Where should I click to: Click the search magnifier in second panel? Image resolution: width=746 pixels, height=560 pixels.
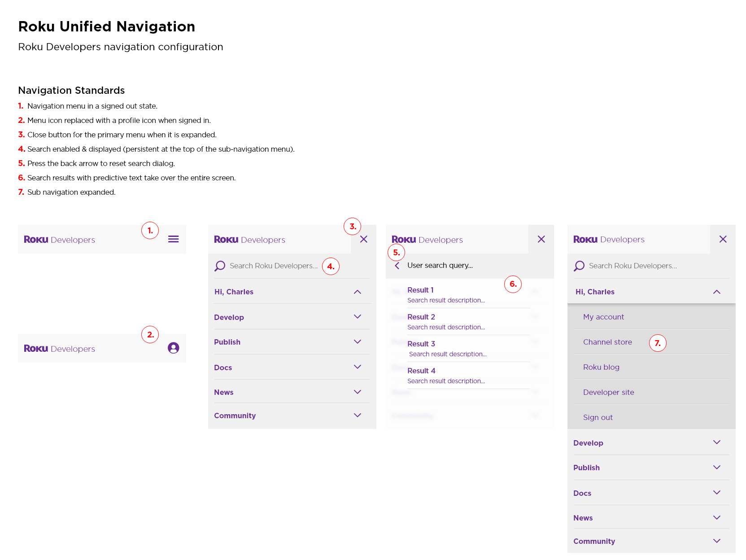tap(220, 266)
